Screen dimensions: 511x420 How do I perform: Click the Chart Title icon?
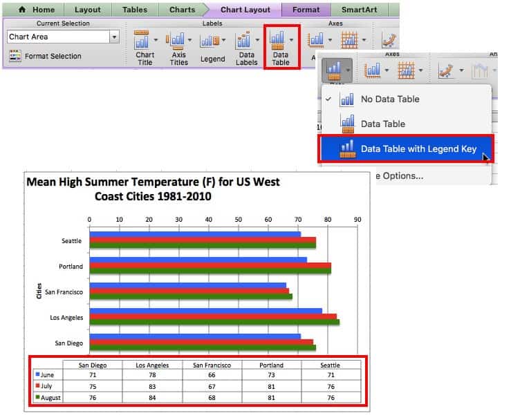pos(142,41)
